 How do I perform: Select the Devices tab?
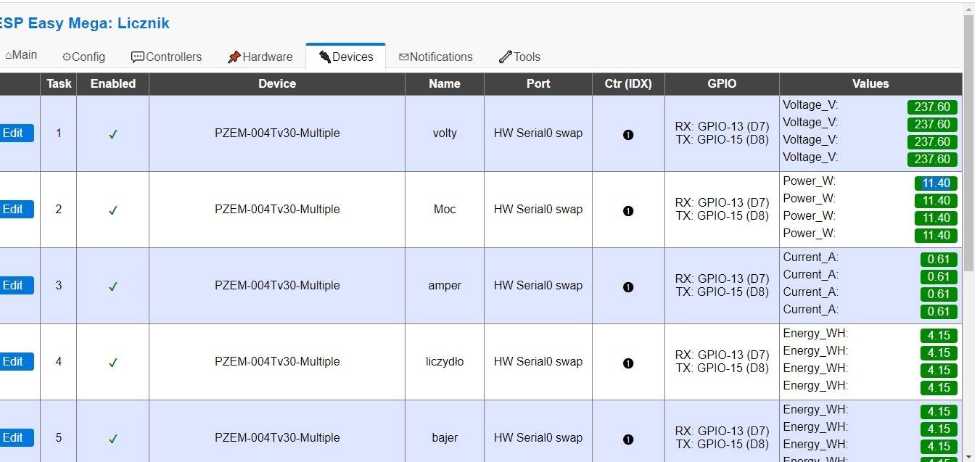click(x=345, y=57)
